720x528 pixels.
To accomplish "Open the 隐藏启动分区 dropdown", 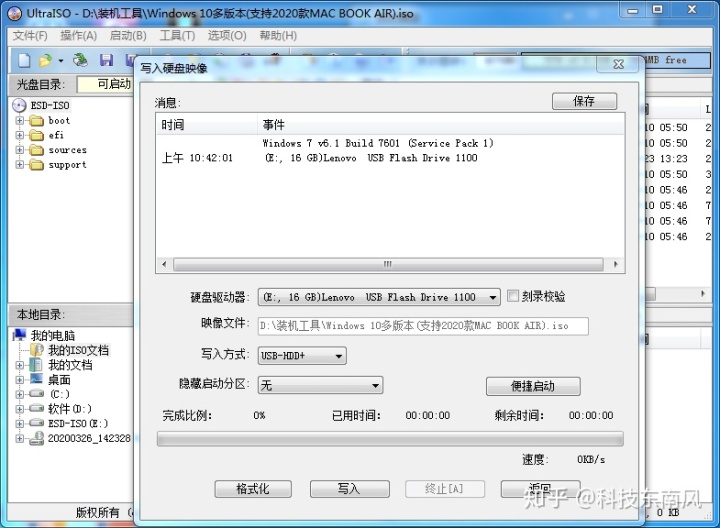I will [375, 385].
